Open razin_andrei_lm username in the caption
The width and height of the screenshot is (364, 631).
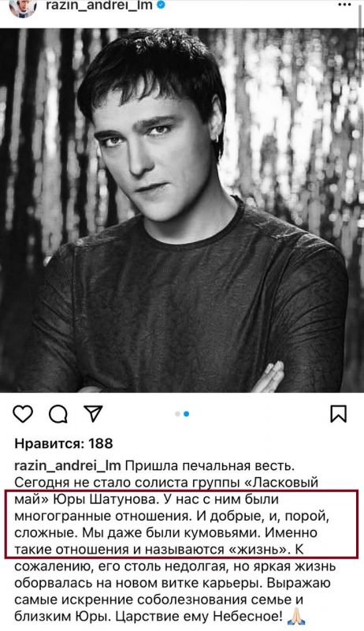click(68, 466)
